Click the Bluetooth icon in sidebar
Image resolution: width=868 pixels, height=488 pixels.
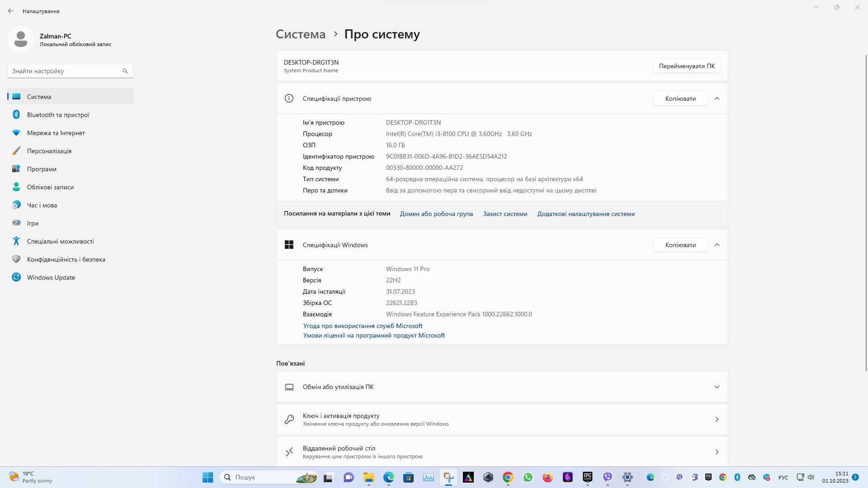16,114
